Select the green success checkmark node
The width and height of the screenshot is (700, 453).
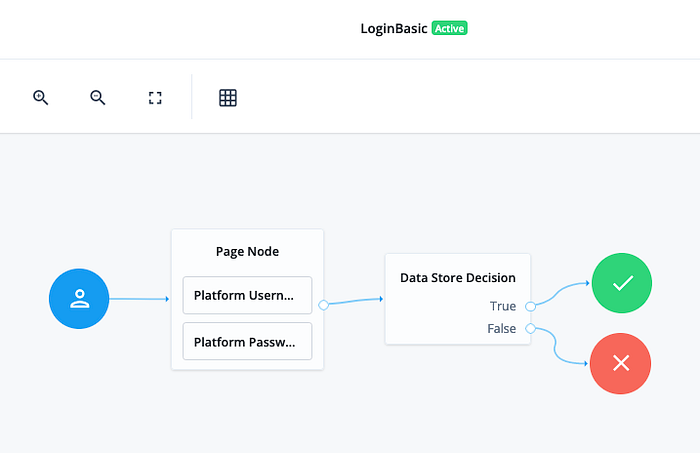tap(622, 283)
